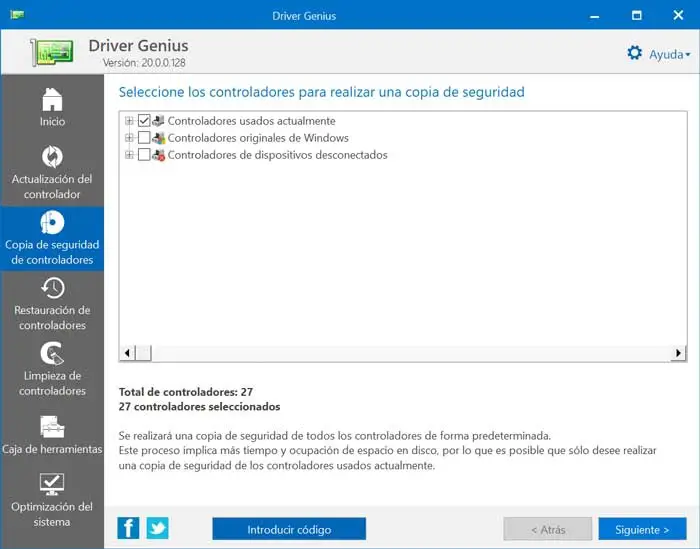Close the Driver Genius window
This screenshot has height=549, width=700.
(678, 15)
